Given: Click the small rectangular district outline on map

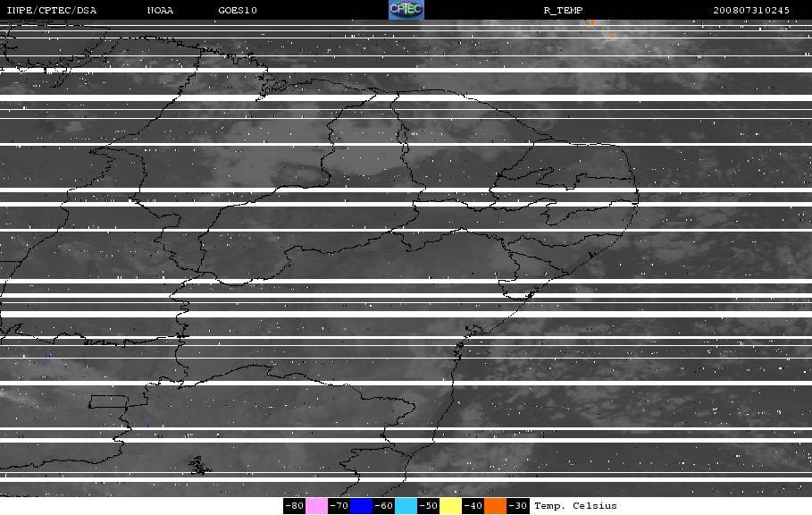Looking at the screenshot, I should click(109, 401).
